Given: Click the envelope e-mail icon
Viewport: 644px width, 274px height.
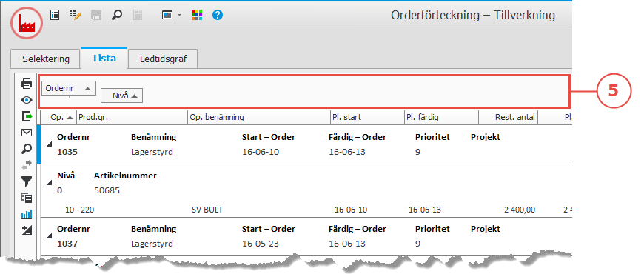Looking at the screenshot, I should coord(27,133).
